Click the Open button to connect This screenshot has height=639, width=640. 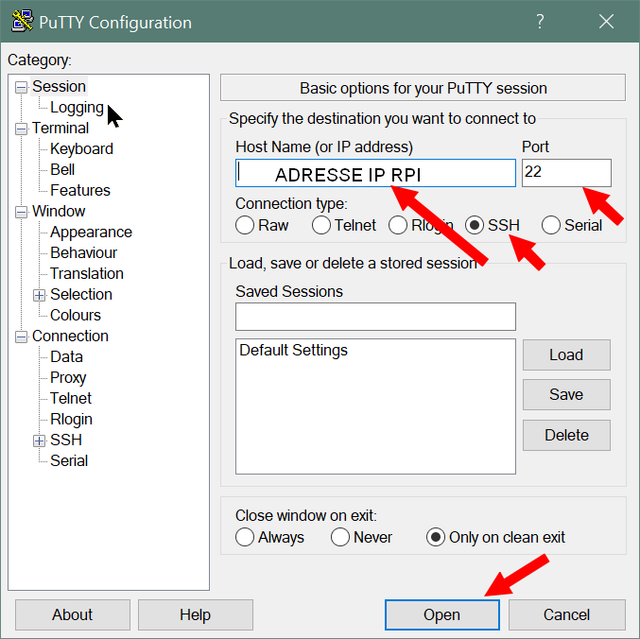(442, 615)
